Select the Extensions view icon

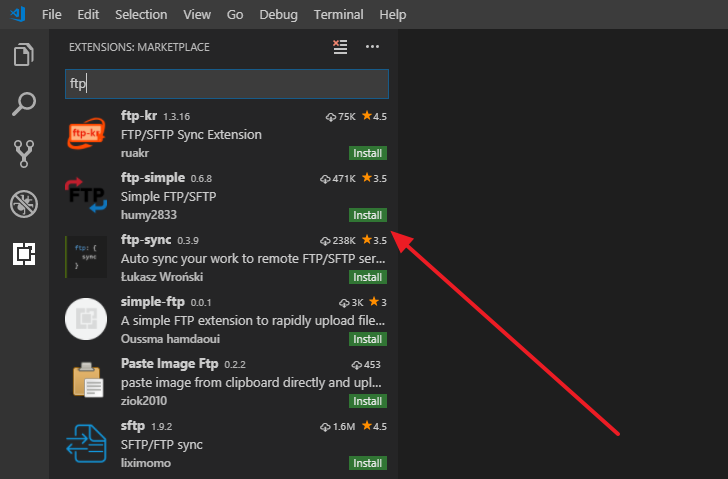coord(24,253)
